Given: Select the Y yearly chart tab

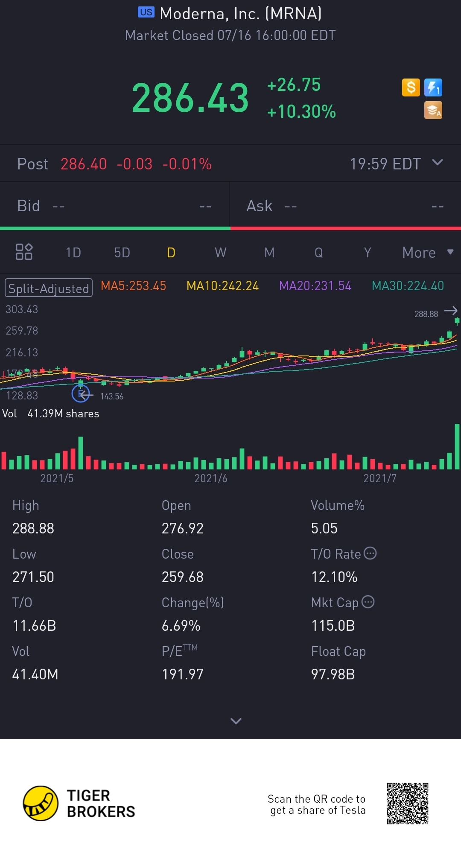Looking at the screenshot, I should click(x=368, y=253).
